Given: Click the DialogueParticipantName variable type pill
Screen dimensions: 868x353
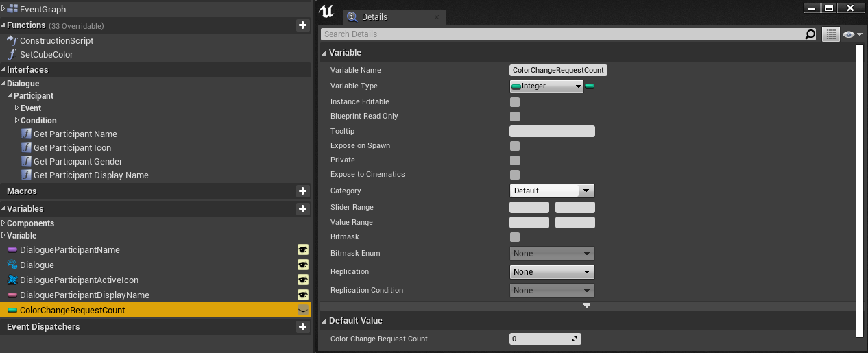Looking at the screenshot, I should coord(12,250).
